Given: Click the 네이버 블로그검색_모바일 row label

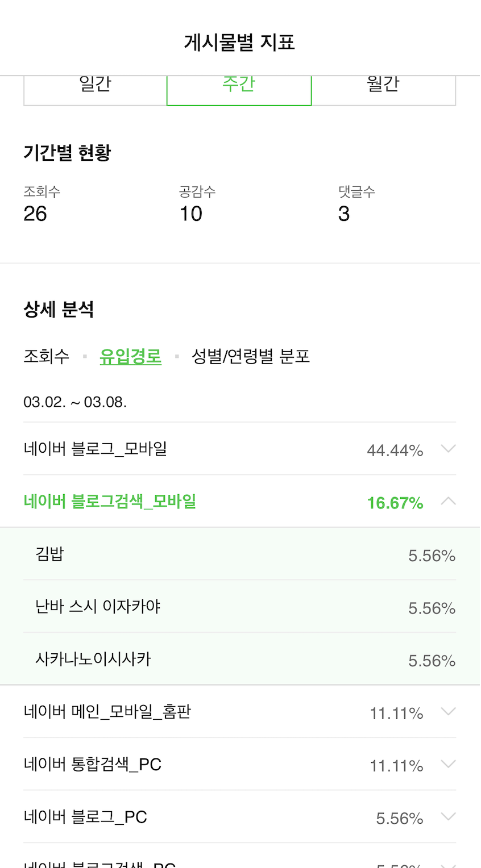Looking at the screenshot, I should click(110, 502).
